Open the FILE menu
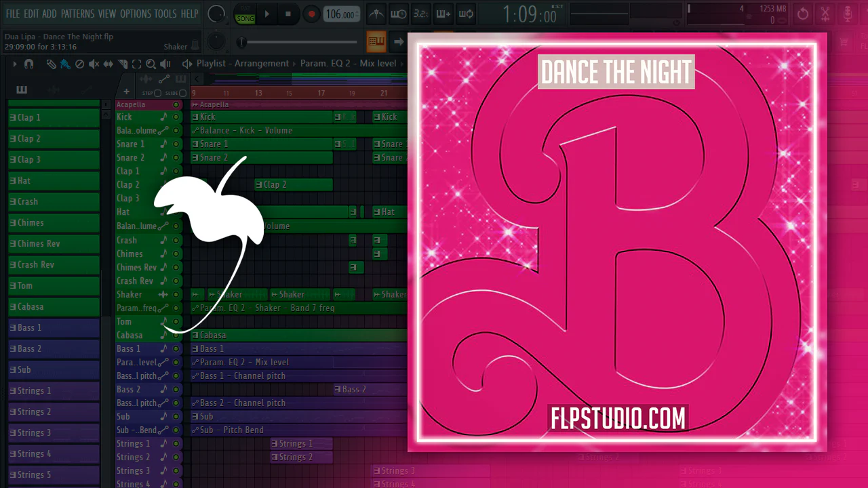Image resolution: width=868 pixels, height=488 pixels. coord(12,14)
